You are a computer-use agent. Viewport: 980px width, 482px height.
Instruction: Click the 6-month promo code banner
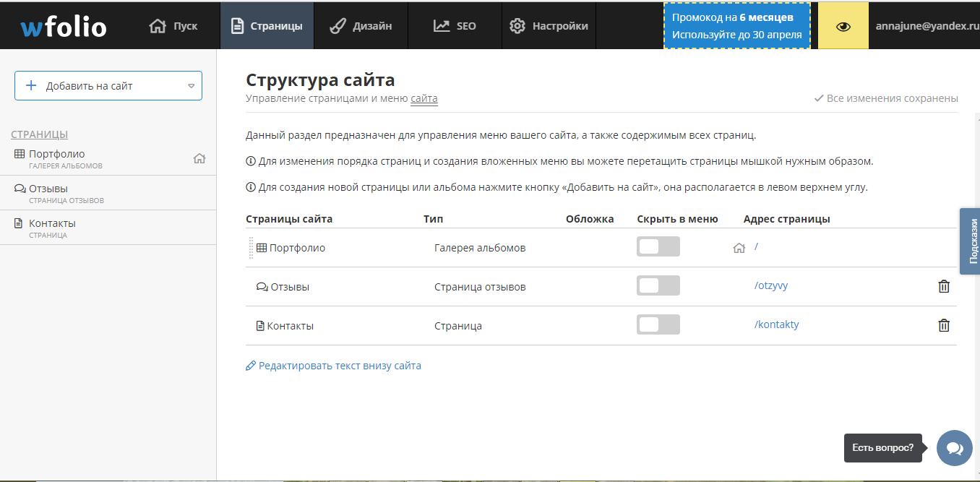tap(736, 24)
